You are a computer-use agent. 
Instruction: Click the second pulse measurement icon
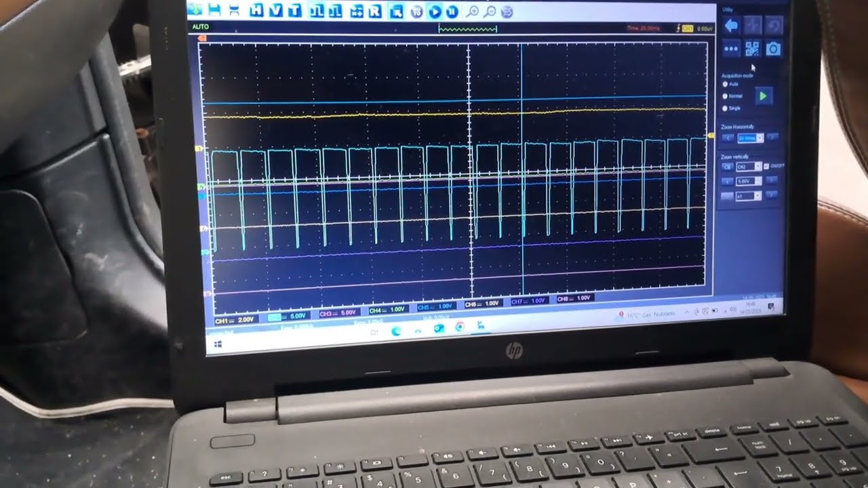click(x=335, y=12)
